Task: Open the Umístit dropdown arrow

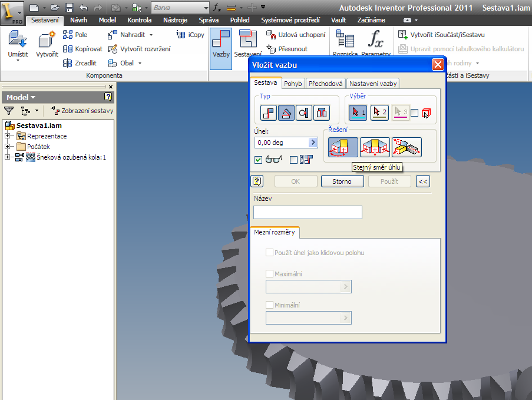Action: (18, 61)
